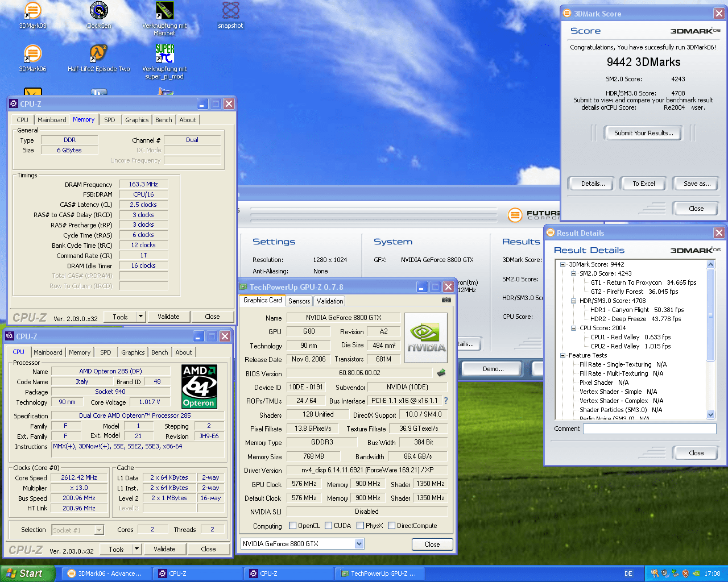Switch to the SPD tab in the Memory CPU-Z window

[x=110, y=120]
